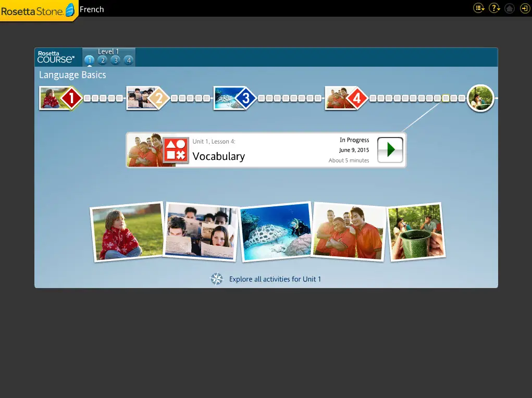The height and width of the screenshot is (398, 532).
Task: Click the 'June 9, 2015' date
Action: pos(354,150)
